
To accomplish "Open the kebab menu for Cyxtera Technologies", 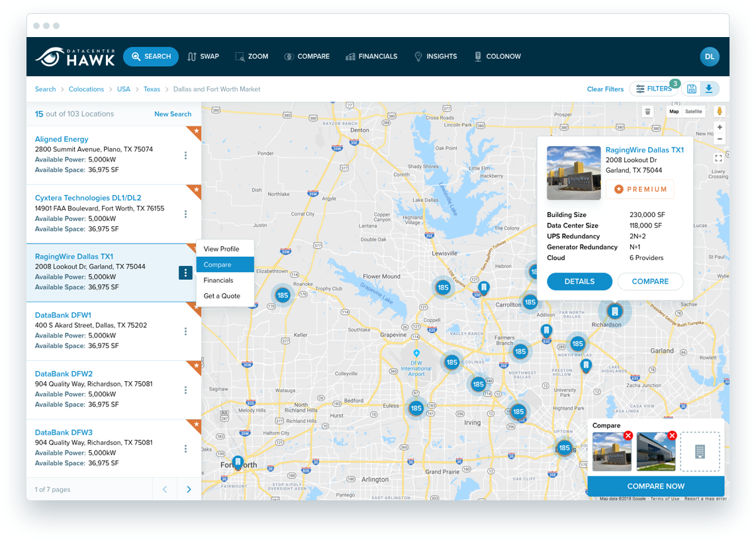I will [x=185, y=214].
